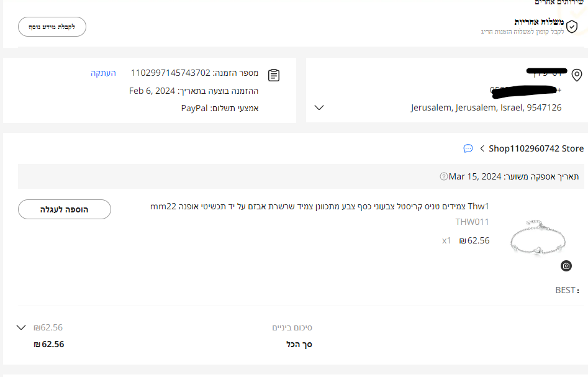Click the לקבלת מידע נוסף button
Screen dimensions: 588x377
pos(52,27)
